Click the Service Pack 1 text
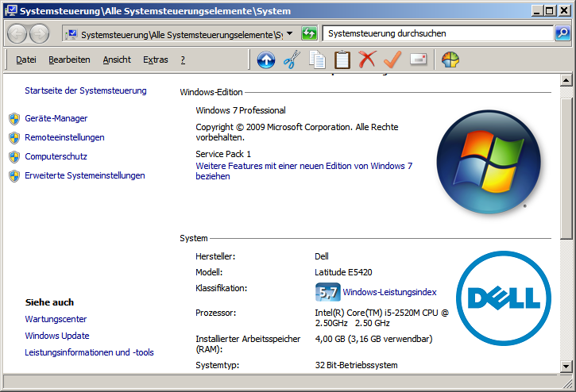The width and height of the screenshot is (576, 392). 223,154
